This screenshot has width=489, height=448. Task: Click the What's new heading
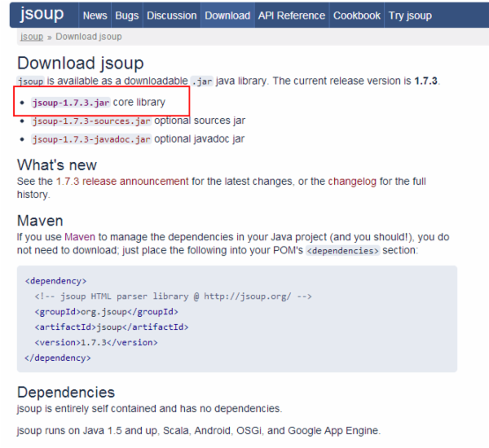click(x=57, y=165)
